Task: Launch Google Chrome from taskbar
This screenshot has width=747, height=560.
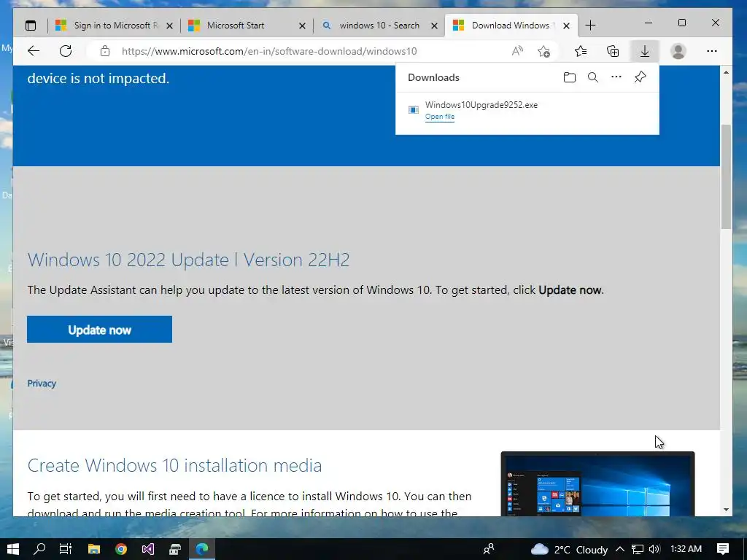Action: click(x=121, y=549)
